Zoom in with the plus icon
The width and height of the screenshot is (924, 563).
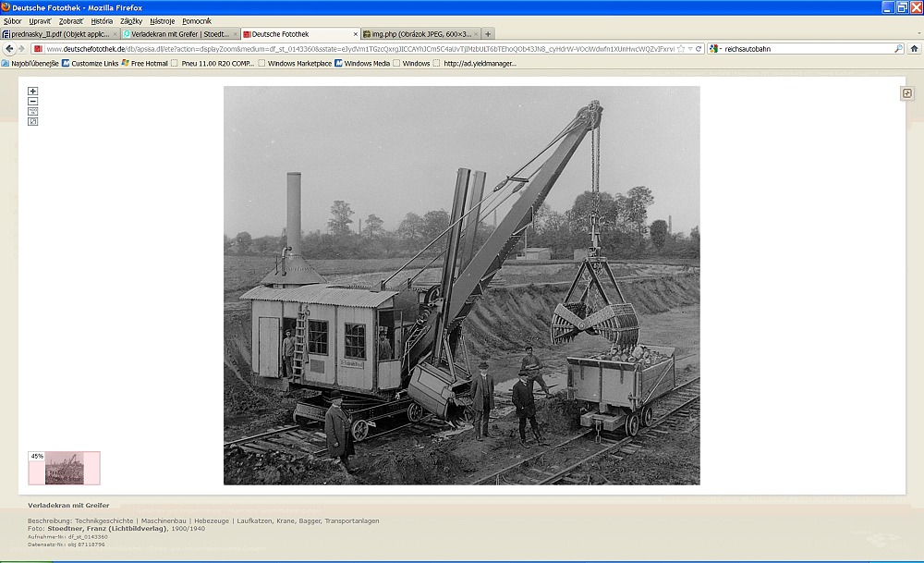[33, 92]
